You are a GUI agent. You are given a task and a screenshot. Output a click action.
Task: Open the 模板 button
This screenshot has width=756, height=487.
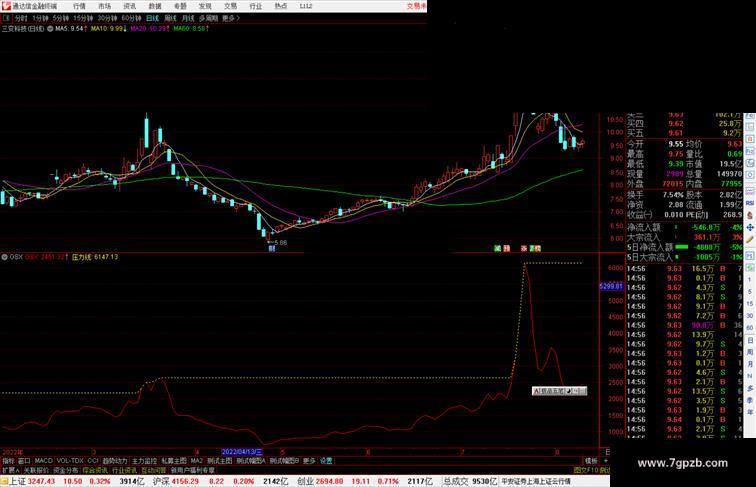coord(591,461)
